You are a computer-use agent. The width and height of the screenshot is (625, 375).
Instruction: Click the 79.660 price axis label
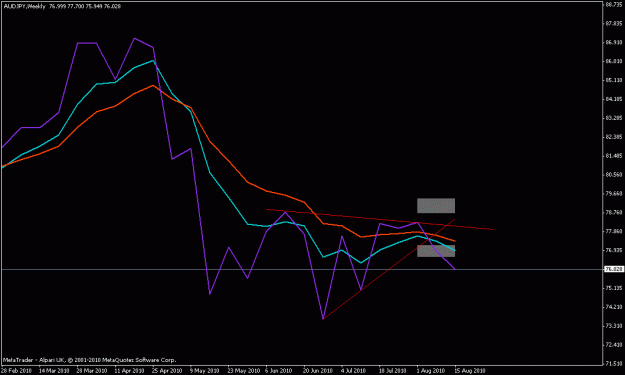click(614, 194)
